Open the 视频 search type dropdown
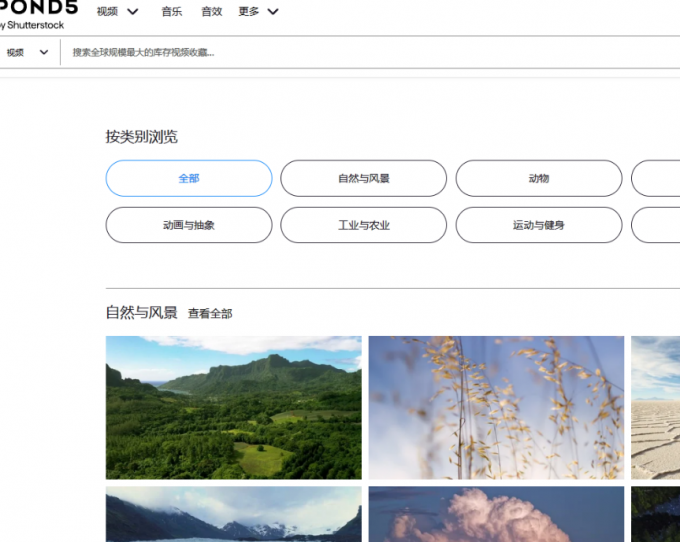 (x=27, y=52)
